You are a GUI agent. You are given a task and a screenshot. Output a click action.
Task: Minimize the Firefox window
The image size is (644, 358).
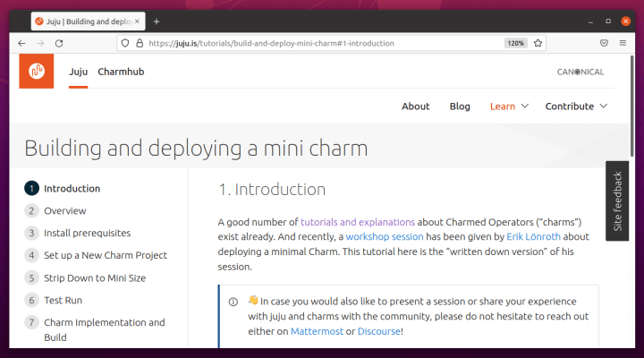coord(590,21)
